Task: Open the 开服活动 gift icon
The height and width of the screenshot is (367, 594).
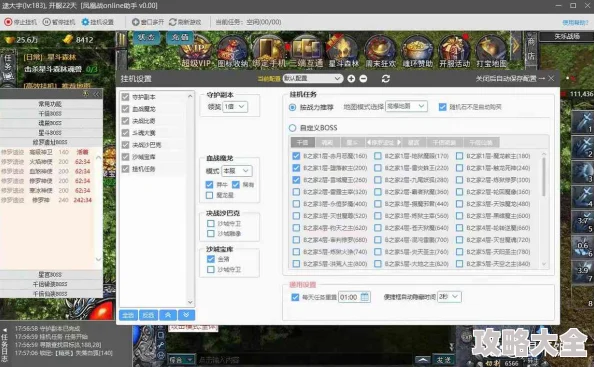Action: point(455,51)
